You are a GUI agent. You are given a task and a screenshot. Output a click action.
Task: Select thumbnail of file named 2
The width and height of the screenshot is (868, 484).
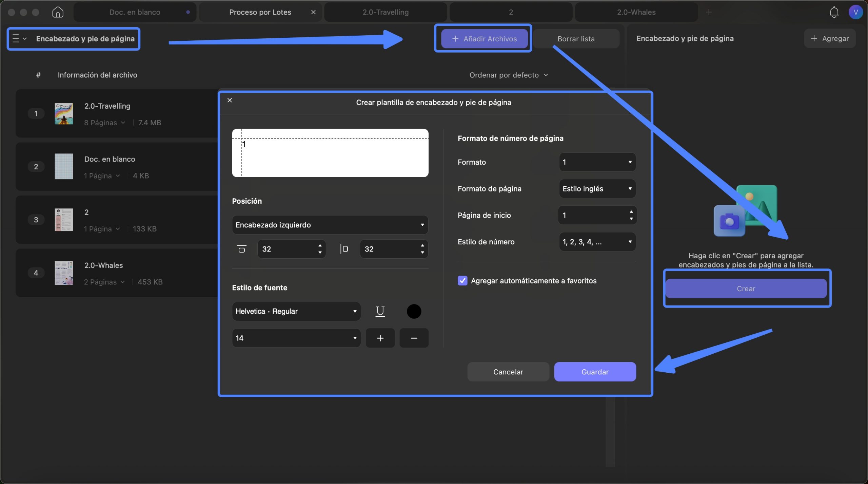(x=64, y=220)
